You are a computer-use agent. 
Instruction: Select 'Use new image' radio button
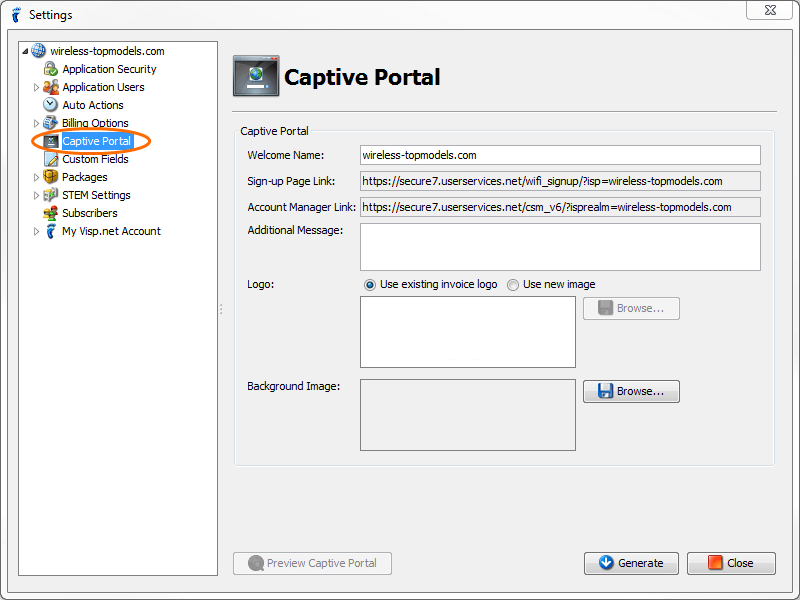(x=513, y=285)
